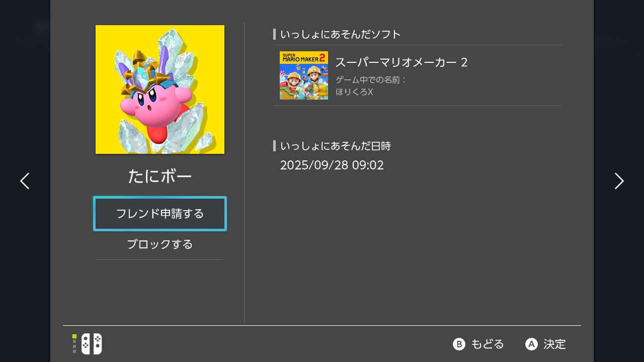Screen dimensions: 644x362
Task: Go to previous user with left arrow
Action: tap(25, 181)
